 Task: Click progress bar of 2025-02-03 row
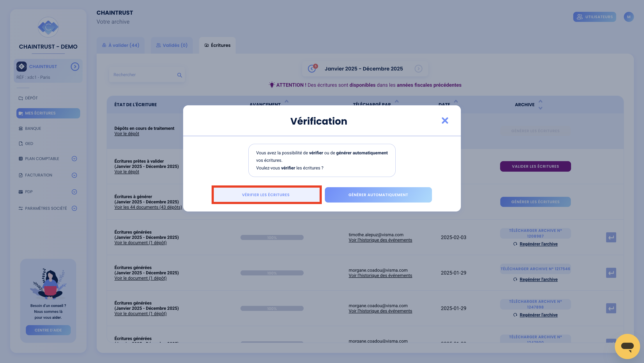click(272, 237)
